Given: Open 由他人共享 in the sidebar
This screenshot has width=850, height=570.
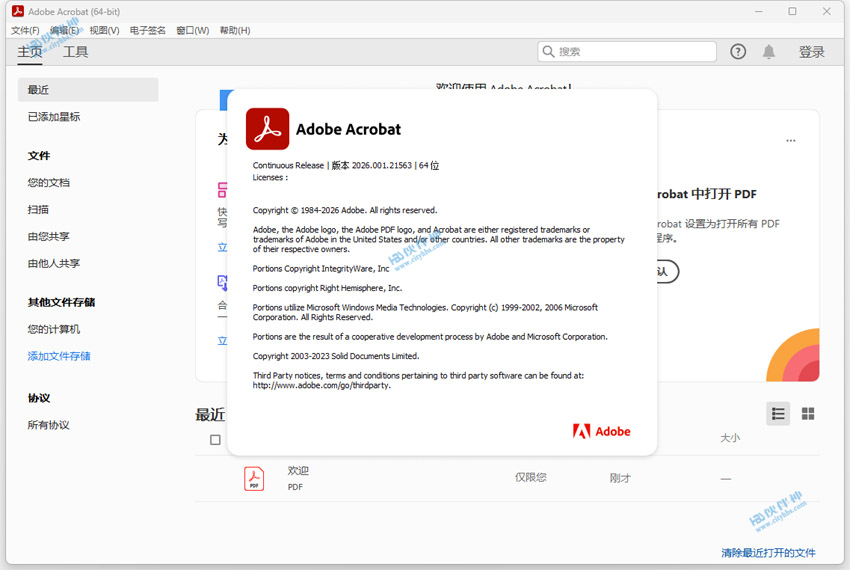Looking at the screenshot, I should (x=54, y=264).
